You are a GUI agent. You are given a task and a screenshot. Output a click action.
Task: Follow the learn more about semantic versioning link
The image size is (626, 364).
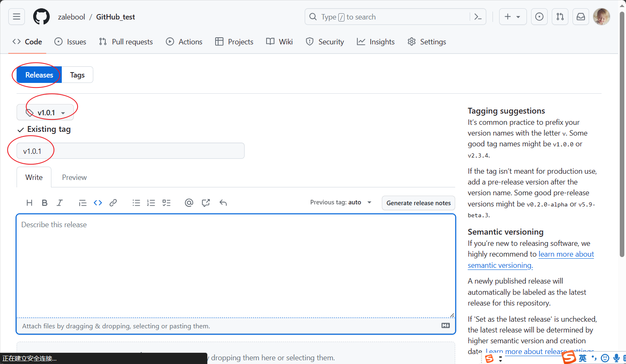point(531,260)
